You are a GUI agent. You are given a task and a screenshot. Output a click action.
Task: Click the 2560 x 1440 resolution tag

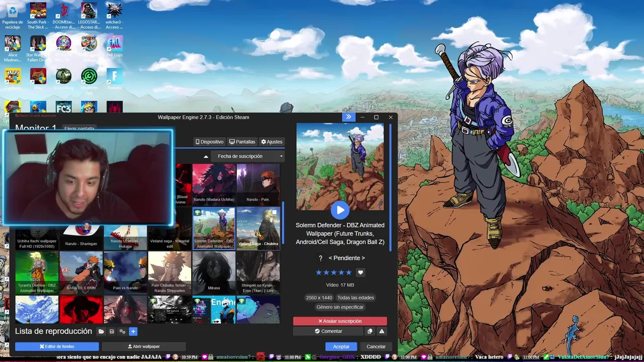pyautogui.click(x=319, y=298)
